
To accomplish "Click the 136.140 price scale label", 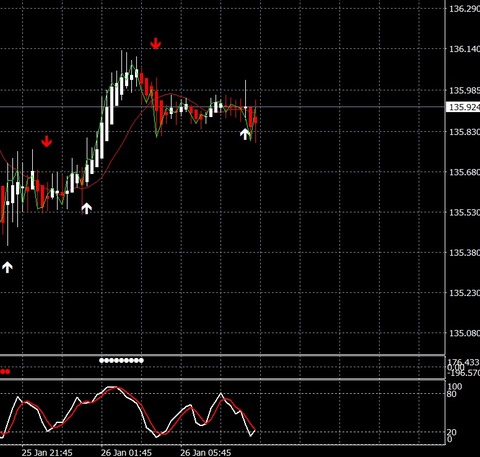I will 464,49.
